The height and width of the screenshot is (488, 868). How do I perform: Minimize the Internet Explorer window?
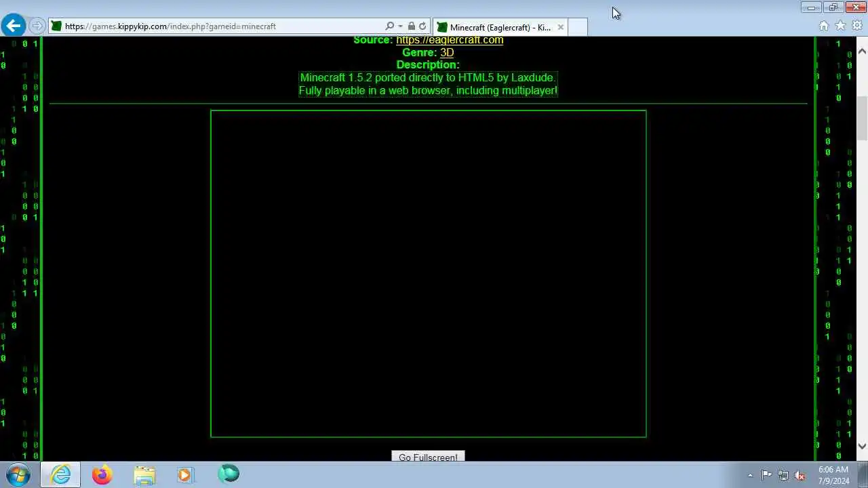pyautogui.click(x=811, y=7)
